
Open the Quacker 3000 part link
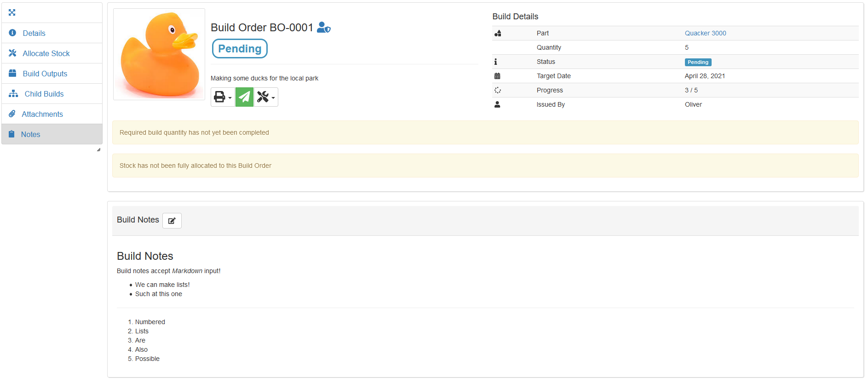click(x=705, y=33)
